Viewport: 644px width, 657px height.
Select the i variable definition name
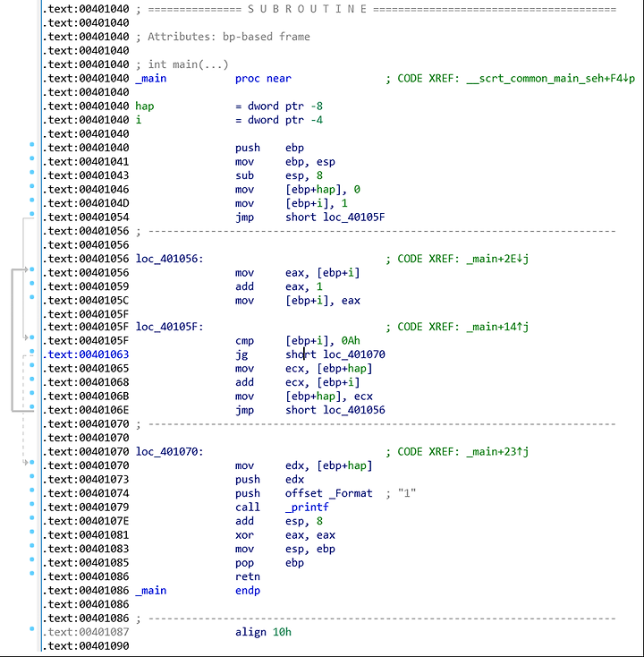[x=139, y=120]
